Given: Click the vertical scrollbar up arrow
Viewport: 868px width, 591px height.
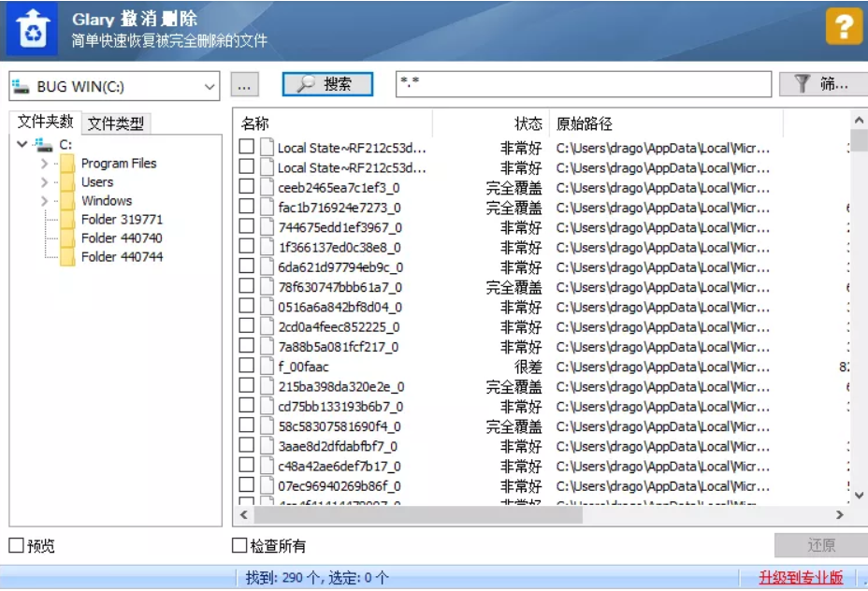Looking at the screenshot, I should click(x=859, y=120).
